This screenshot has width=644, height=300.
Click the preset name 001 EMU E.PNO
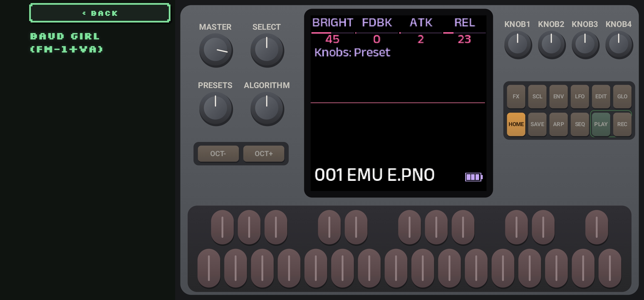click(x=374, y=175)
